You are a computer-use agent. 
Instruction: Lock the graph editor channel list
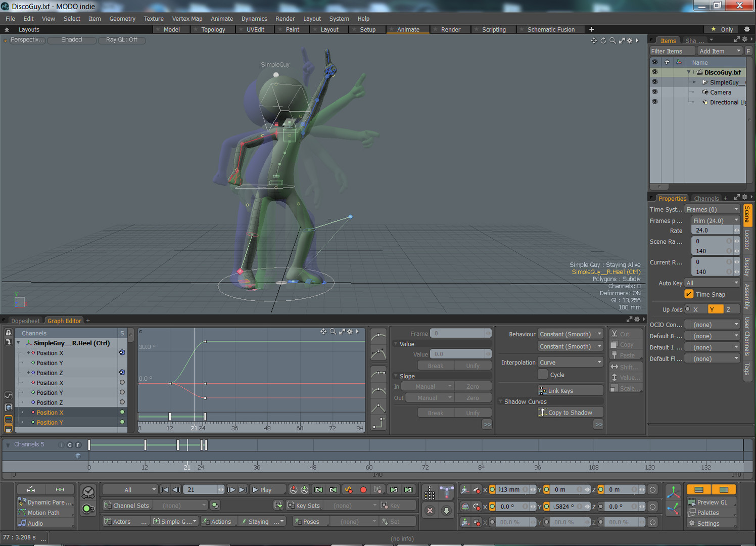coord(8,333)
